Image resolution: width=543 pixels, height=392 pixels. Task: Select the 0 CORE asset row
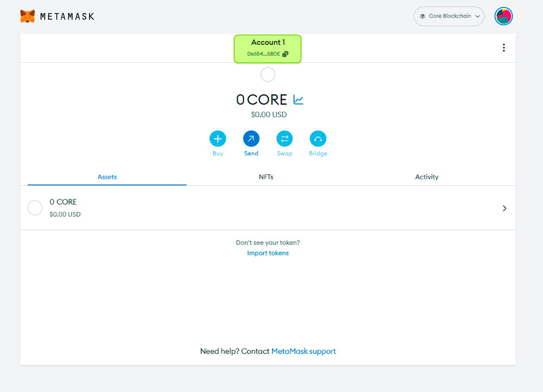[x=268, y=208]
